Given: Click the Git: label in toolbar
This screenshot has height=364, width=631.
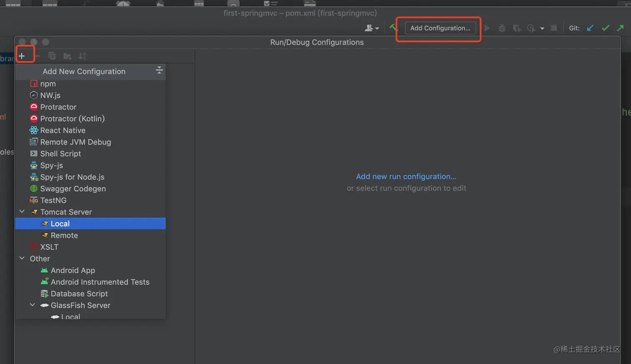Looking at the screenshot, I should tap(574, 28).
